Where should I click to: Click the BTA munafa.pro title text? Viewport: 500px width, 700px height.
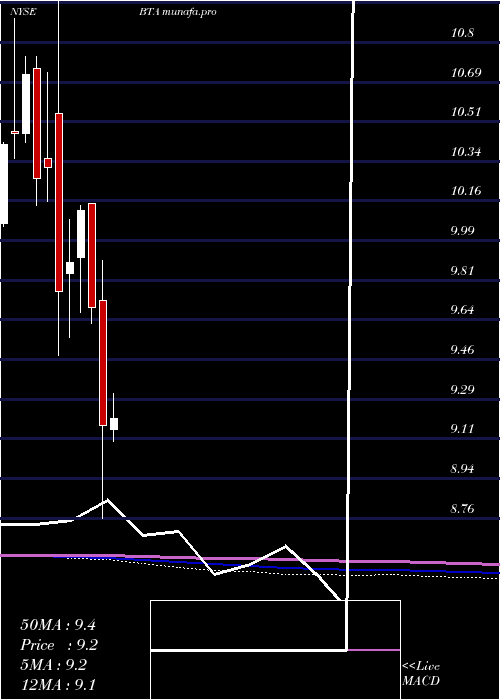click(x=177, y=12)
